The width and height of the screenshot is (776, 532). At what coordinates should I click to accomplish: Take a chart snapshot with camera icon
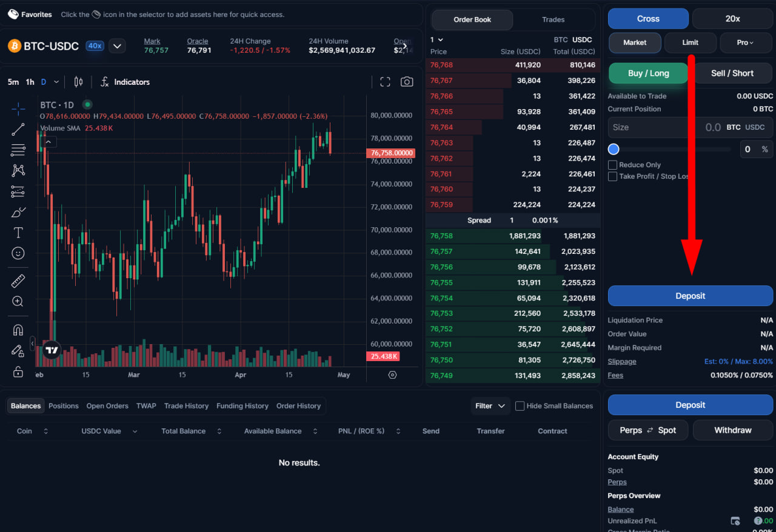pyautogui.click(x=407, y=82)
